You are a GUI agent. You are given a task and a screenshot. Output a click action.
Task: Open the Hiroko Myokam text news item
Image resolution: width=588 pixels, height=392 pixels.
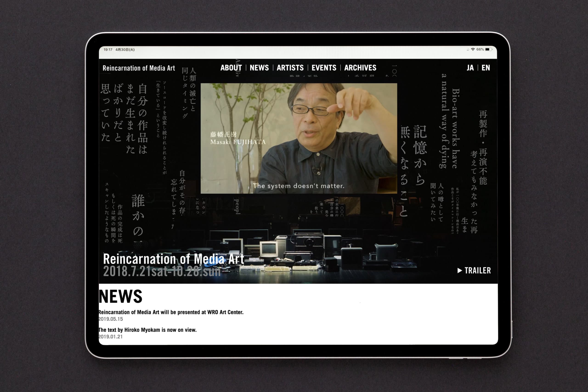coord(148,330)
